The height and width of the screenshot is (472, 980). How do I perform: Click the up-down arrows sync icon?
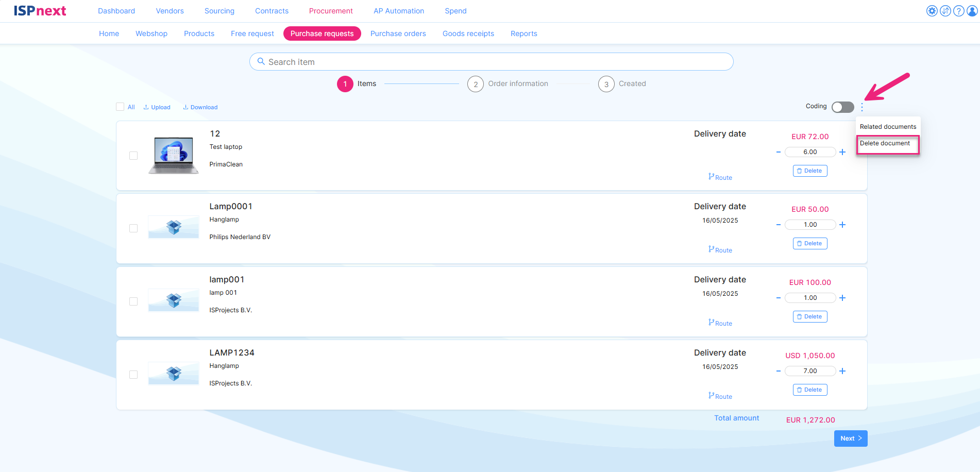tap(945, 11)
